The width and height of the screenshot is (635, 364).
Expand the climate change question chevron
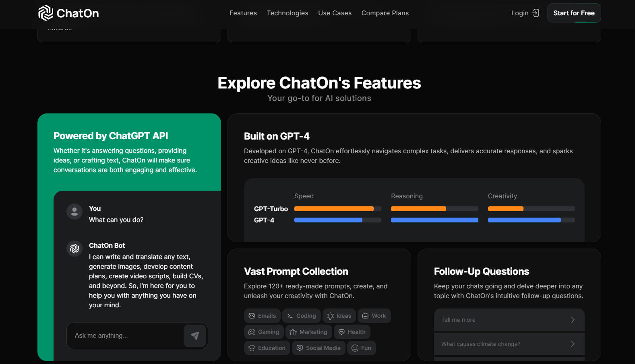click(x=573, y=344)
